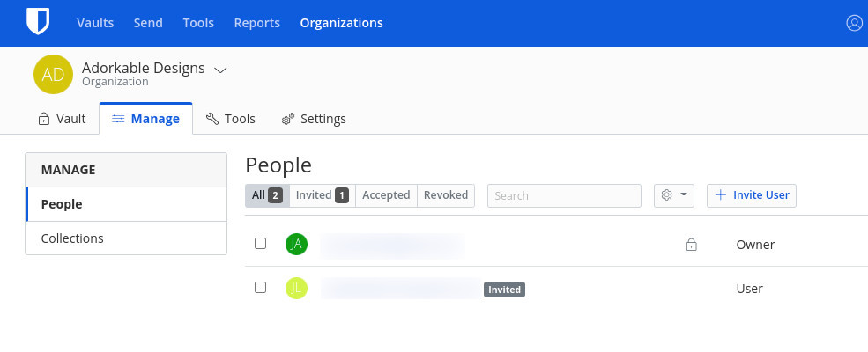868x352 pixels.
Task: Click the Invite User button
Action: [x=752, y=195]
